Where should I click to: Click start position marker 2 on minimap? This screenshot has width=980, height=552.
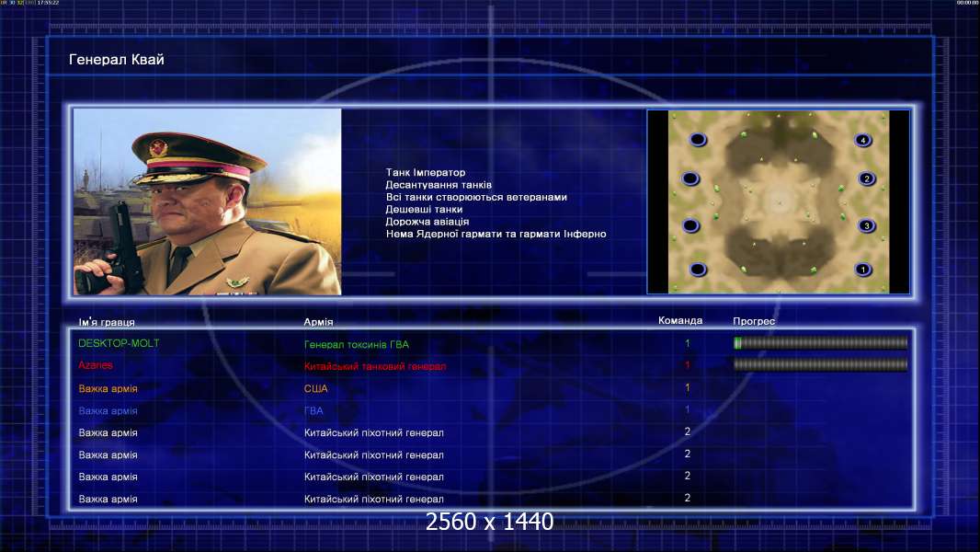click(x=866, y=178)
